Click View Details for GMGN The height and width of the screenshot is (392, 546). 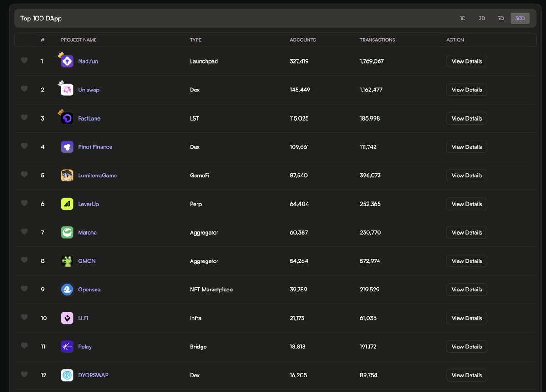tap(466, 261)
